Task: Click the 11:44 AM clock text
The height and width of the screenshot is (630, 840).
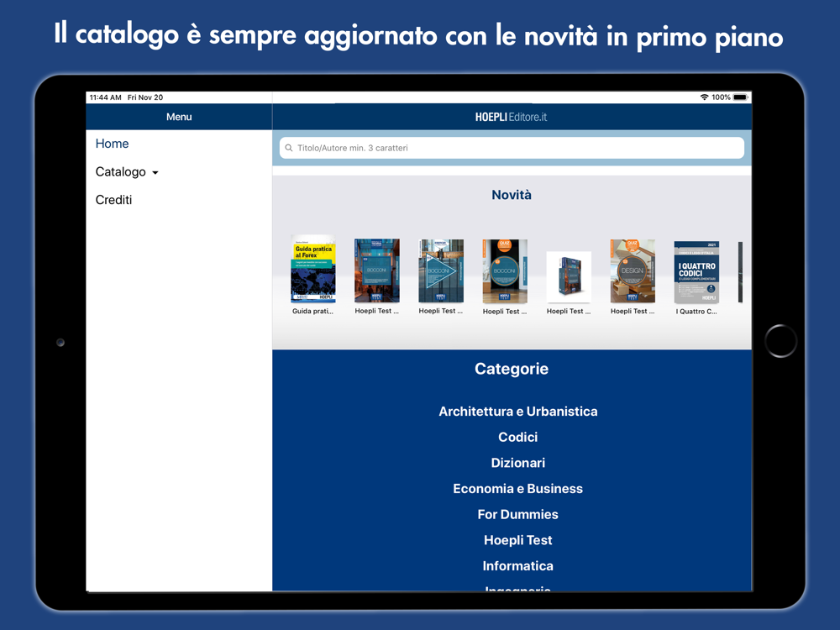Action: (106, 97)
